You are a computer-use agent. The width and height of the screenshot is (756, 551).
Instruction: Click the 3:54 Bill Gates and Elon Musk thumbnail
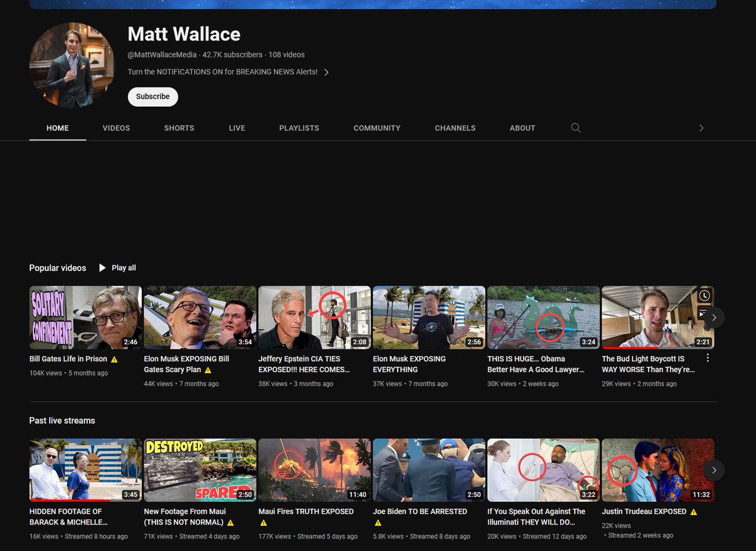(x=200, y=318)
